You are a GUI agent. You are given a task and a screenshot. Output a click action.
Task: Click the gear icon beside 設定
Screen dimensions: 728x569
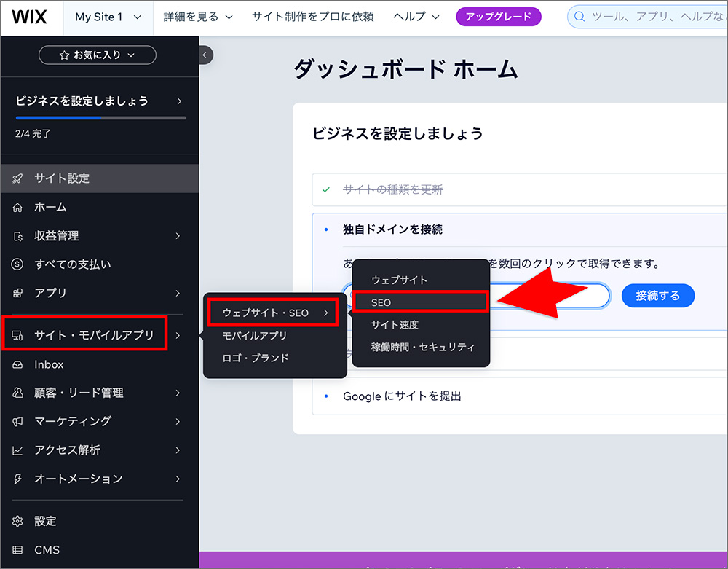tap(17, 521)
